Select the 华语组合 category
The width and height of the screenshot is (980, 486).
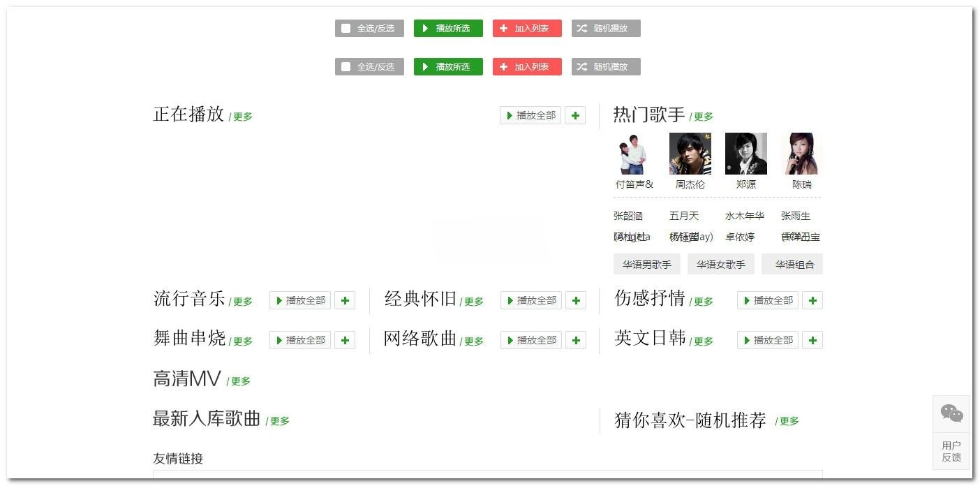[x=792, y=264]
